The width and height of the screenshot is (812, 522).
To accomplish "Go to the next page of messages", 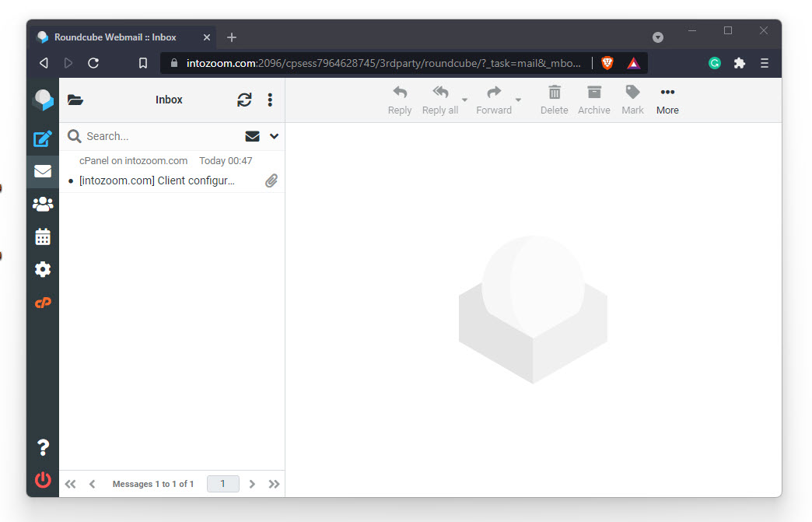I will point(252,484).
